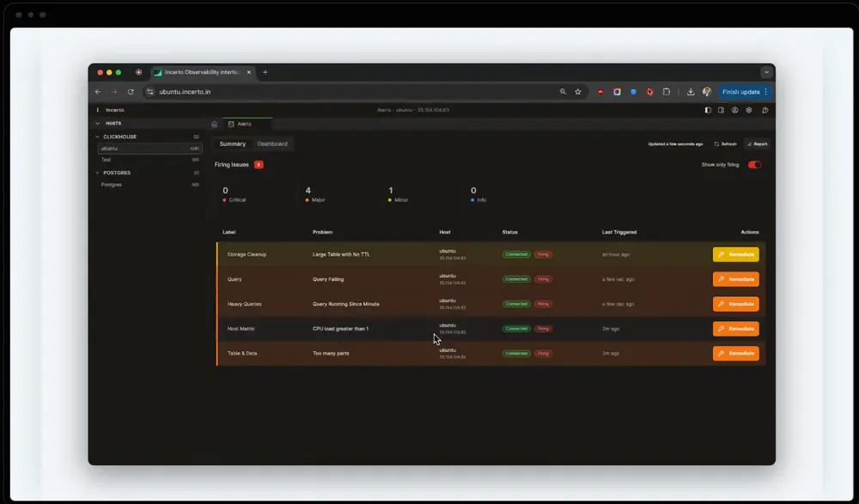Switch to the Dashboard tab
The height and width of the screenshot is (504, 859).
tap(272, 144)
